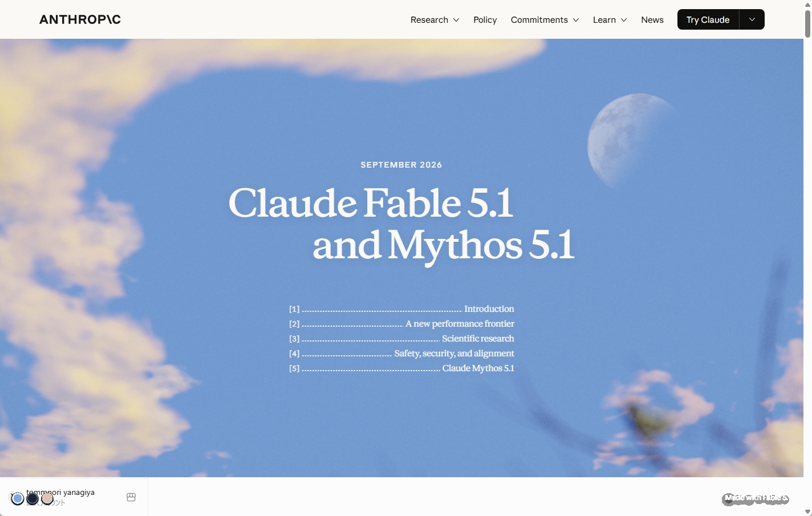The width and height of the screenshot is (812, 516).
Task: Click the Made with Fable 5 badge
Action: click(756, 498)
